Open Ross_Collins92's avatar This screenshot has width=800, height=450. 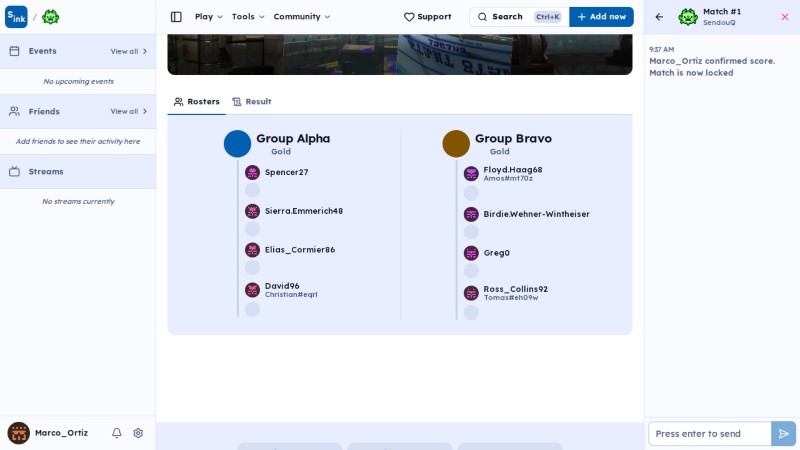[x=471, y=293]
